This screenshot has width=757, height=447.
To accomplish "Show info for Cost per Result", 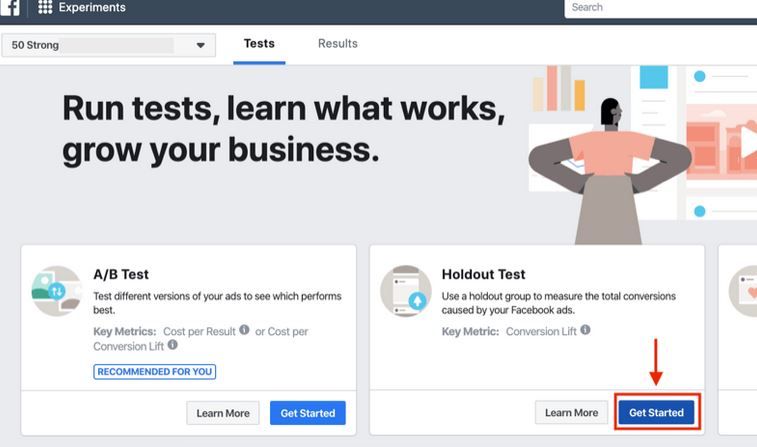I will [x=244, y=330].
